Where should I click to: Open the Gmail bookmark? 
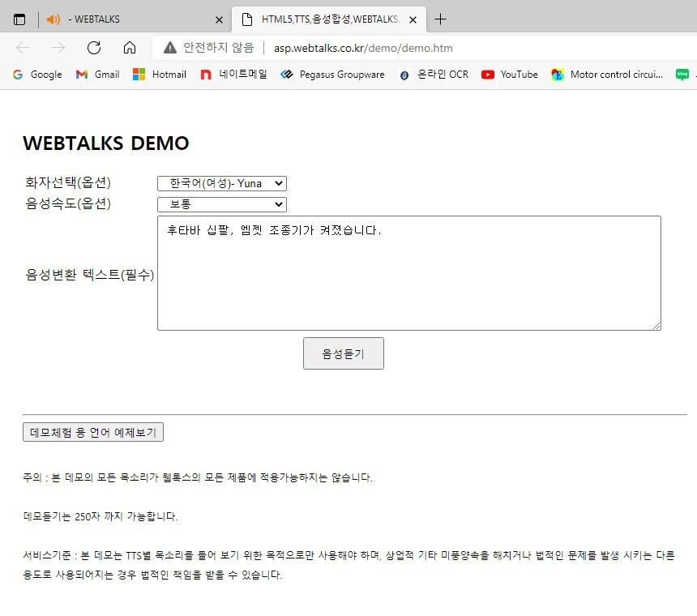point(98,75)
